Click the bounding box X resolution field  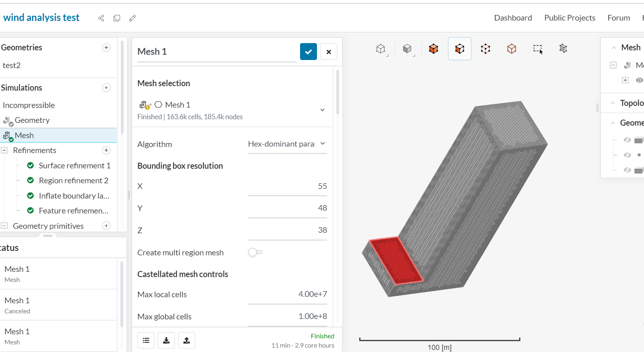click(287, 186)
